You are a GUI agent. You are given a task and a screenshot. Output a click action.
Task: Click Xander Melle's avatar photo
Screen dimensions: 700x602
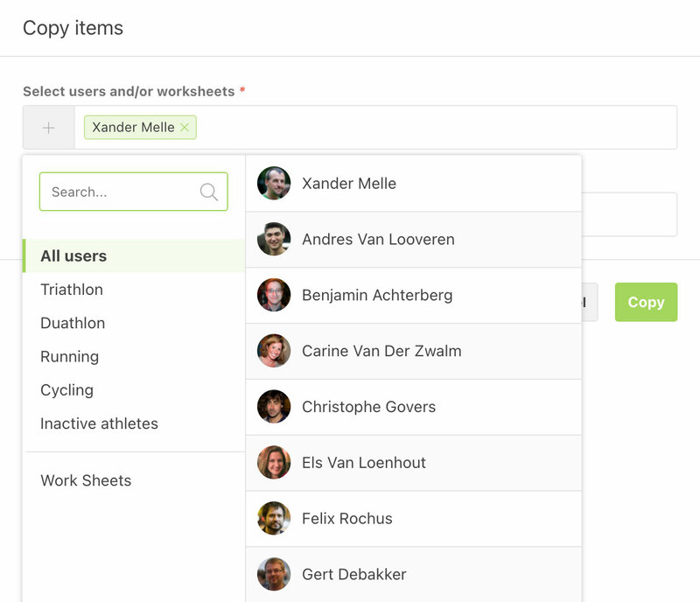(274, 184)
